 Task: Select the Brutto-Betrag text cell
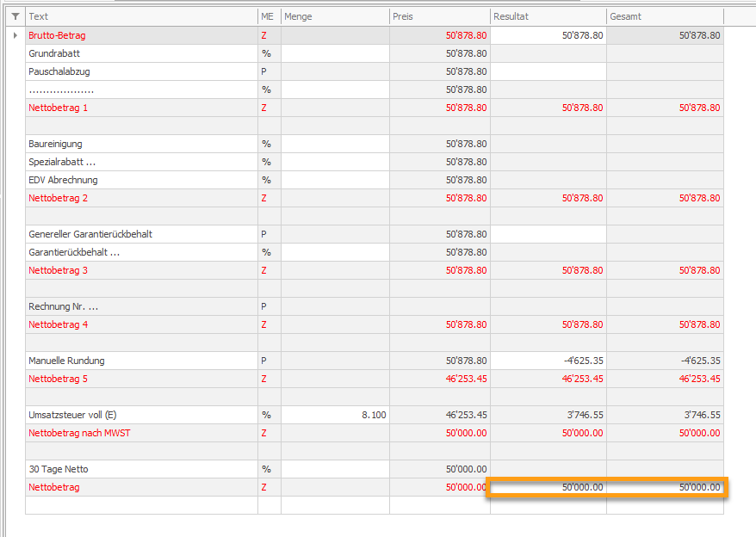tap(141, 35)
